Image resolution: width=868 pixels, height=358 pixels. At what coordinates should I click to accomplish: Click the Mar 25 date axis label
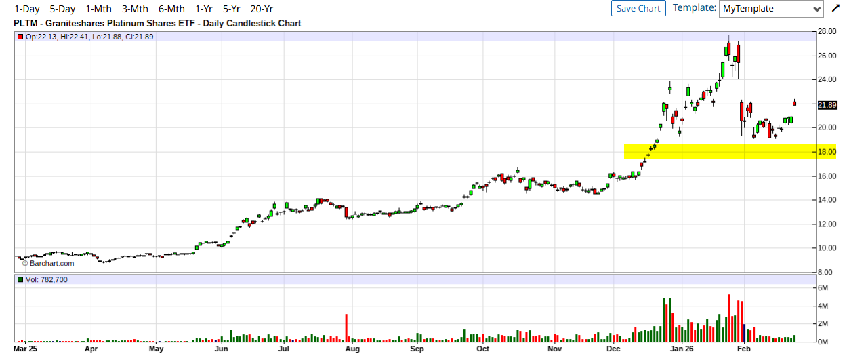pyautogui.click(x=25, y=349)
